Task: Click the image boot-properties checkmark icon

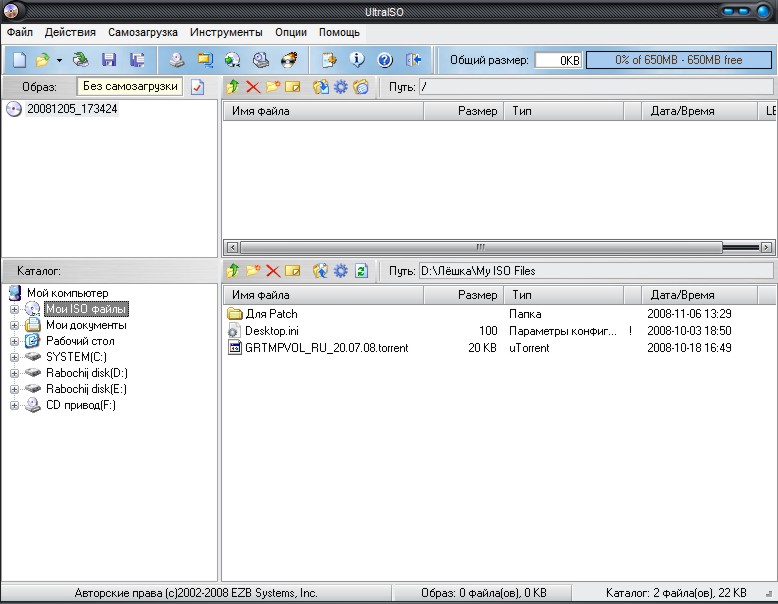Action: click(197, 87)
